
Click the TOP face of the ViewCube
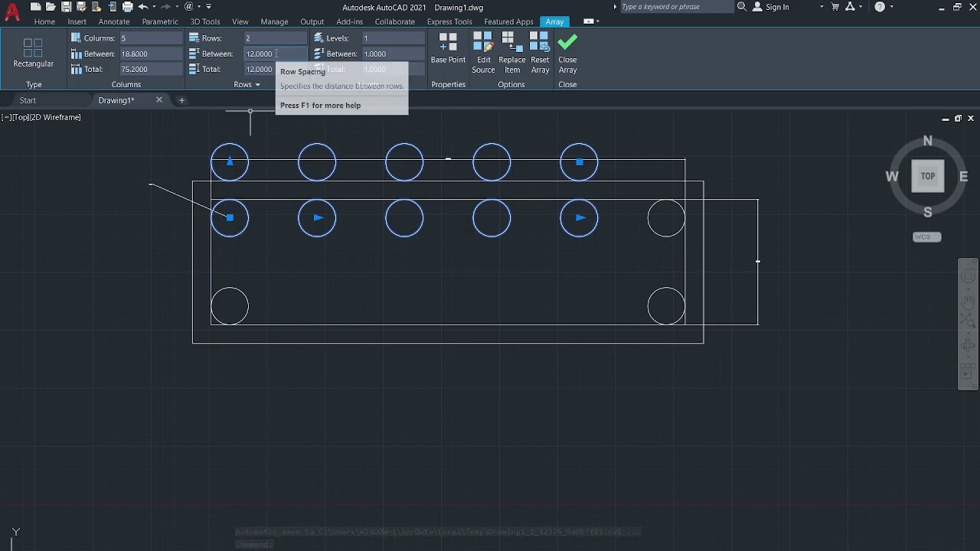click(927, 176)
